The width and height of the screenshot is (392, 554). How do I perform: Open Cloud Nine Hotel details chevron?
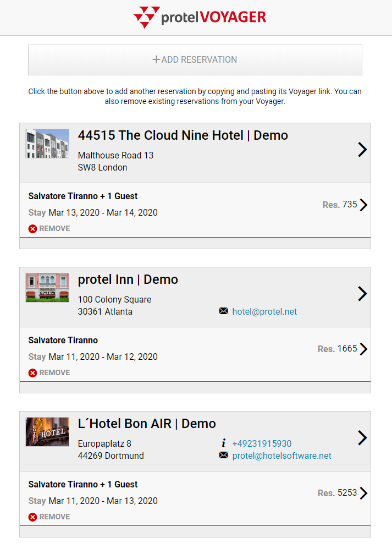pyautogui.click(x=362, y=150)
